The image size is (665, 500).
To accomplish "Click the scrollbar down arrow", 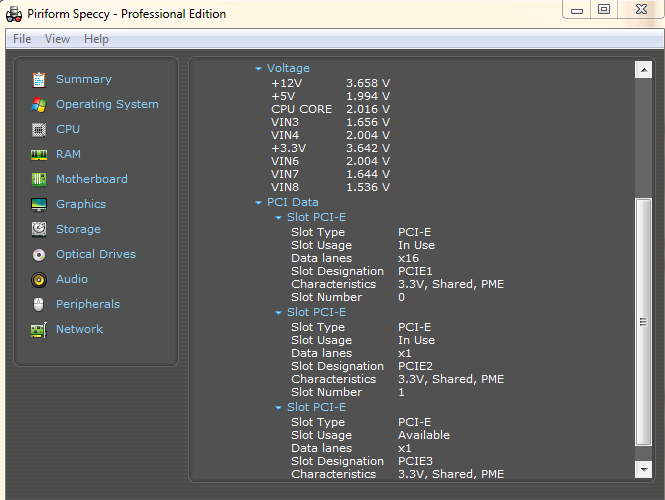I will click(x=643, y=469).
